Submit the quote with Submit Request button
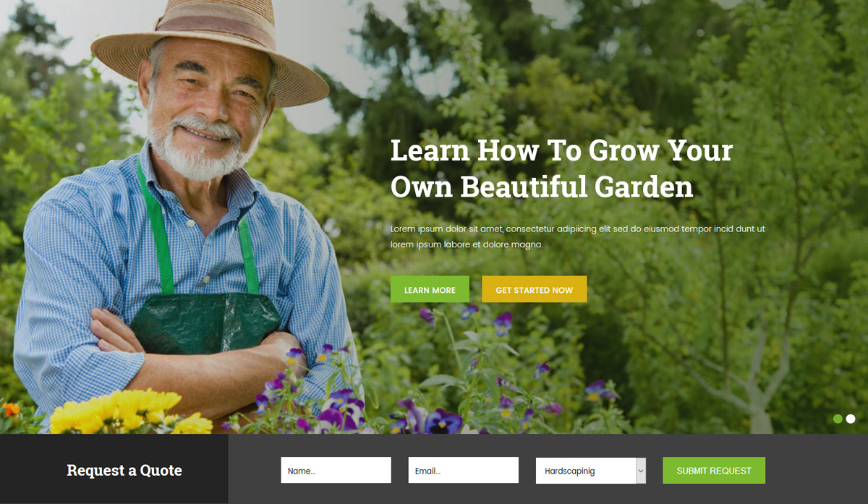The width and height of the screenshot is (868, 504). [714, 470]
